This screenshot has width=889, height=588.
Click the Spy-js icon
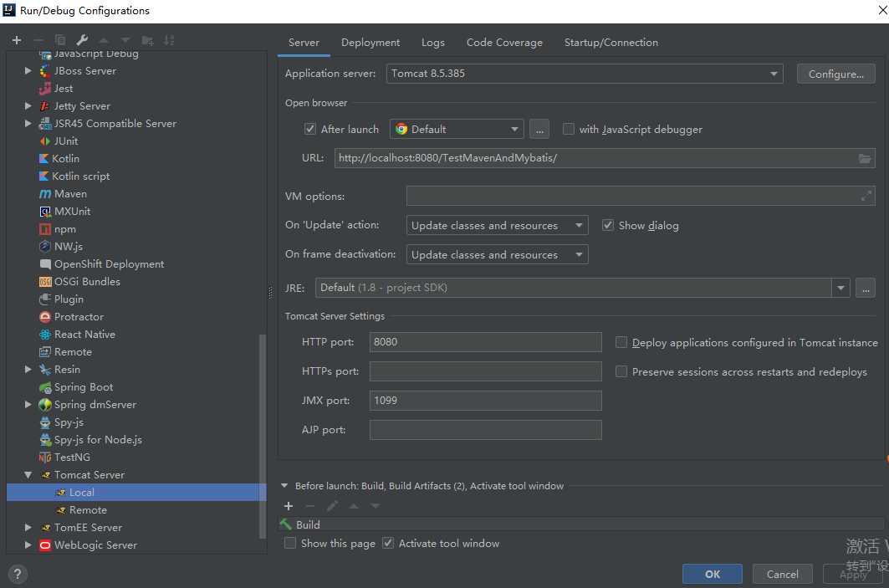click(x=45, y=422)
